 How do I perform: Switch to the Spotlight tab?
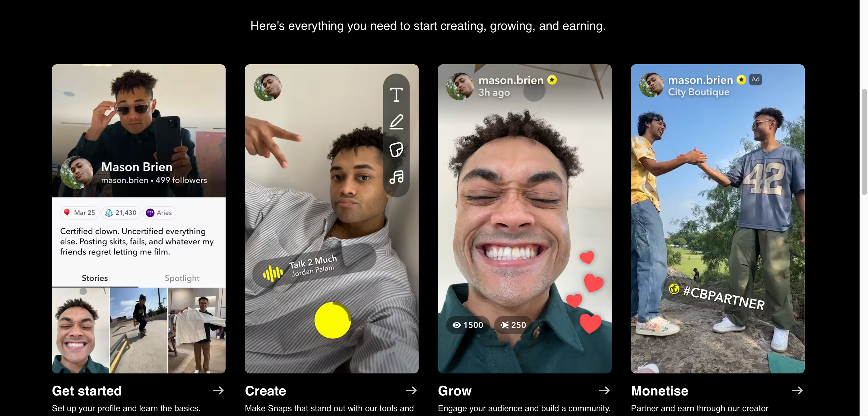tap(182, 278)
